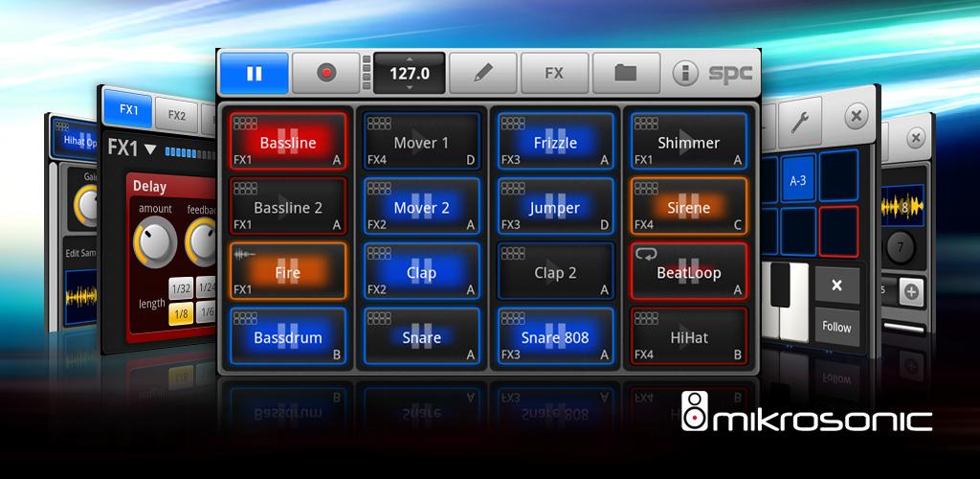Screen dimensions: 980x479
Task: Trigger the Bassline 2 pad
Action: click(x=288, y=206)
